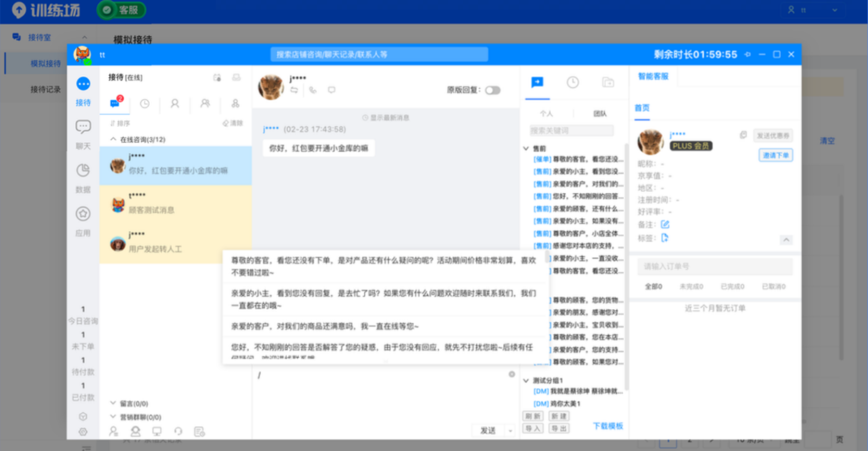Click the tag file icon next to 标签

tap(664, 238)
